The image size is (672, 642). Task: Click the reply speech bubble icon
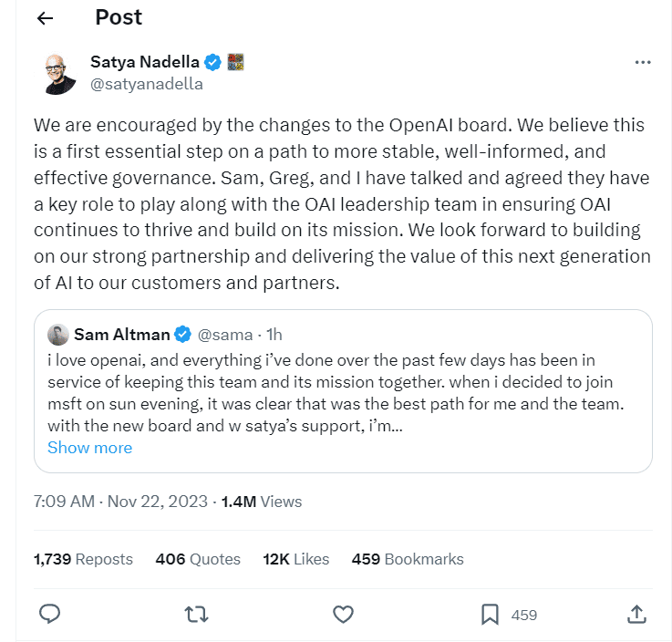[50, 614]
